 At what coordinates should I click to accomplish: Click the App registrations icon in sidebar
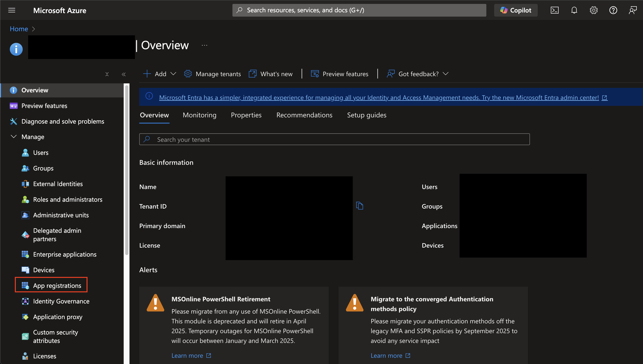[26, 285]
